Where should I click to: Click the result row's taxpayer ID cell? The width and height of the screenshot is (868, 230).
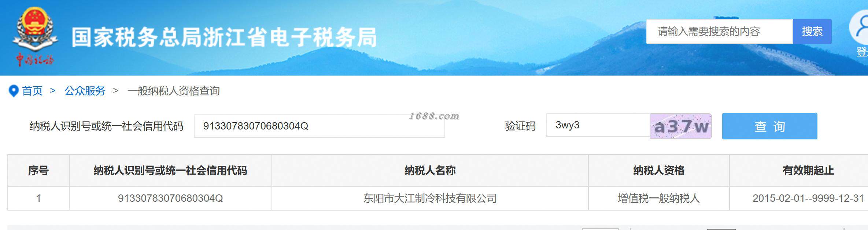(x=170, y=198)
